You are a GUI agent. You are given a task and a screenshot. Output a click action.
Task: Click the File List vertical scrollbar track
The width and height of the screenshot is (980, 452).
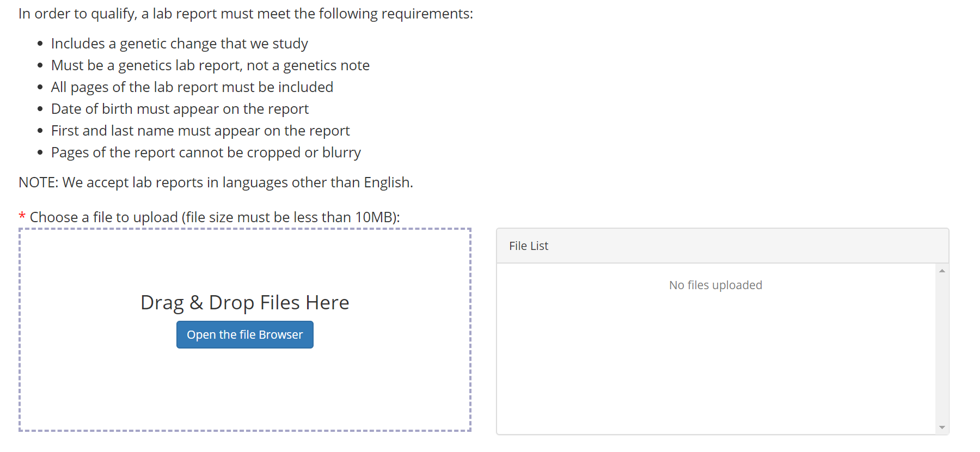[x=942, y=349]
